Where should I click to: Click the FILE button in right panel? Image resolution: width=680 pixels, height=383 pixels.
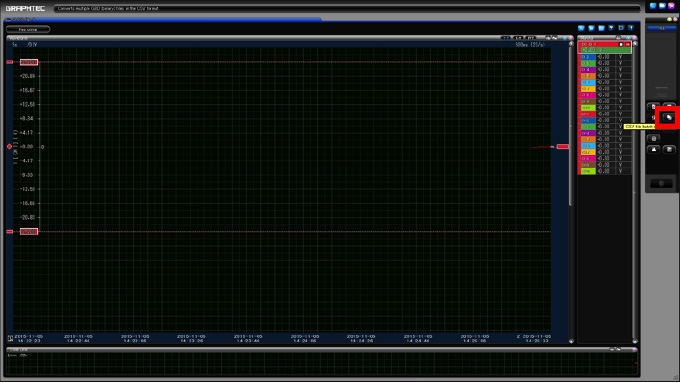[661, 28]
